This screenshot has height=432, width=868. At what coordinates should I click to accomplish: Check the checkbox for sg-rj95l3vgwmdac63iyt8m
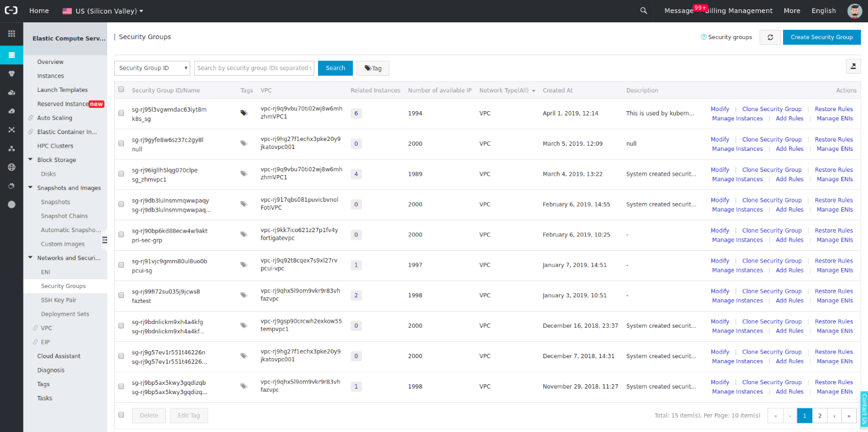(122, 113)
